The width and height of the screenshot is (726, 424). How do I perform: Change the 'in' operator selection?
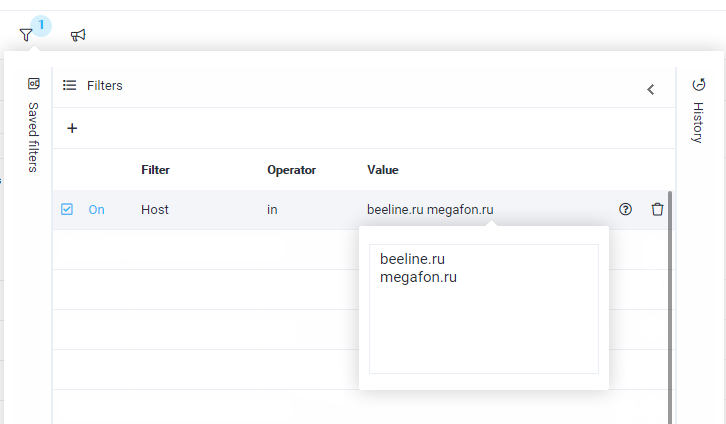pyautogui.click(x=272, y=210)
